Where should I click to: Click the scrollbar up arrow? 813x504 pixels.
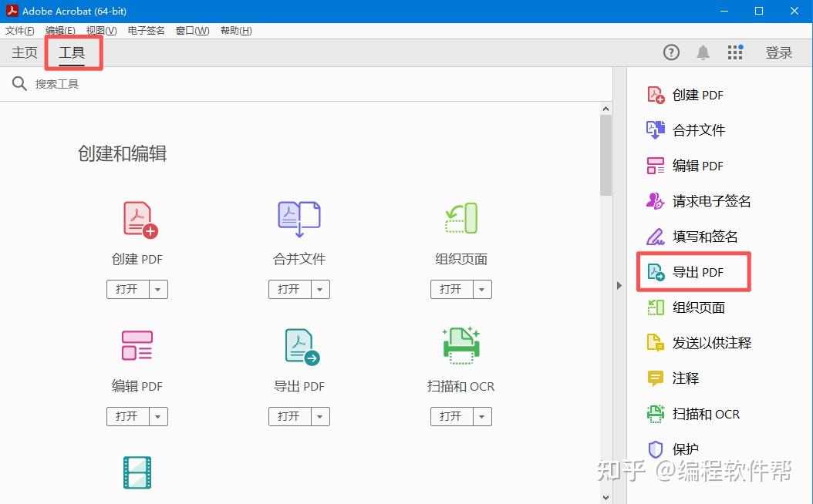(606, 109)
